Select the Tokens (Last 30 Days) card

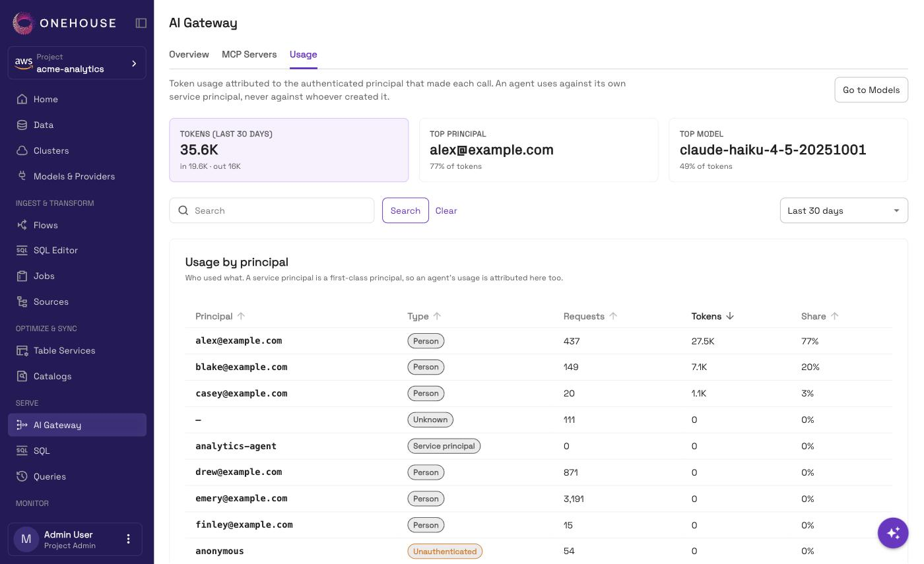tap(289, 150)
